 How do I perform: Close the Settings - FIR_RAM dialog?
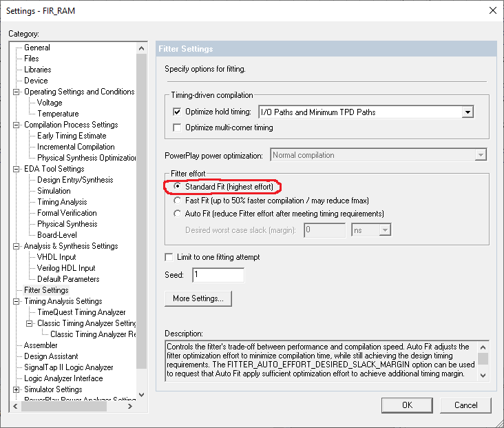[492, 10]
